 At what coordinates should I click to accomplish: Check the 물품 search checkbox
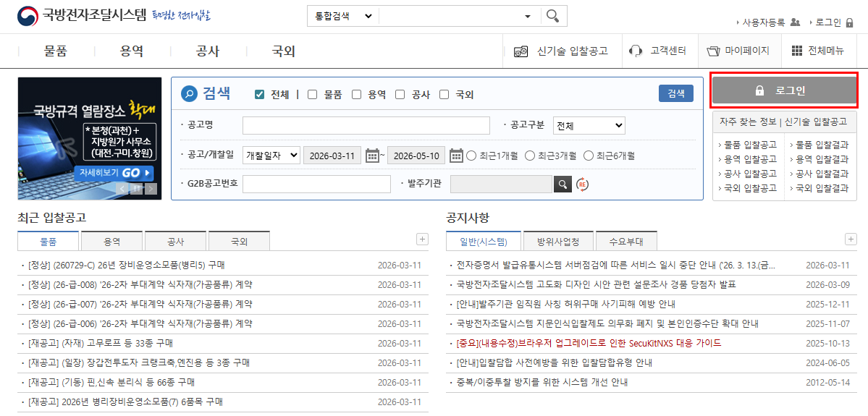(x=312, y=95)
